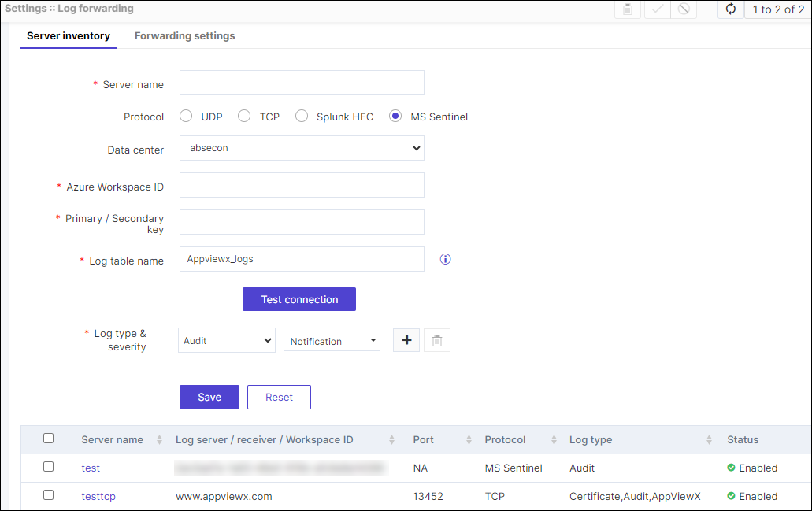Image resolution: width=812 pixels, height=511 pixels.
Task: Sort by Port column arrows
Action: click(x=469, y=440)
